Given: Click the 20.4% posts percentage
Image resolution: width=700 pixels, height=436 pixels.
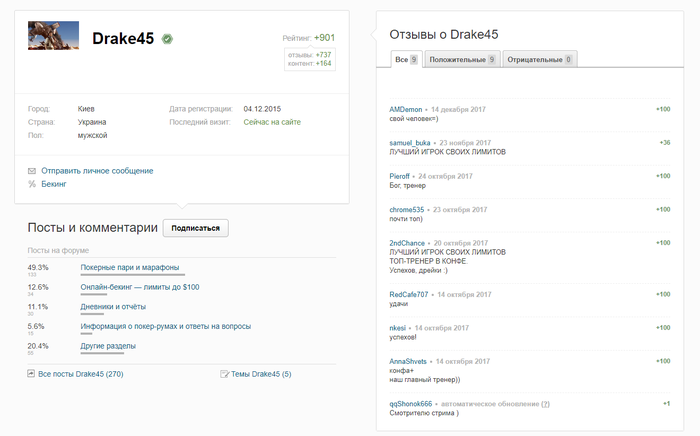Looking at the screenshot, I should (x=38, y=346).
